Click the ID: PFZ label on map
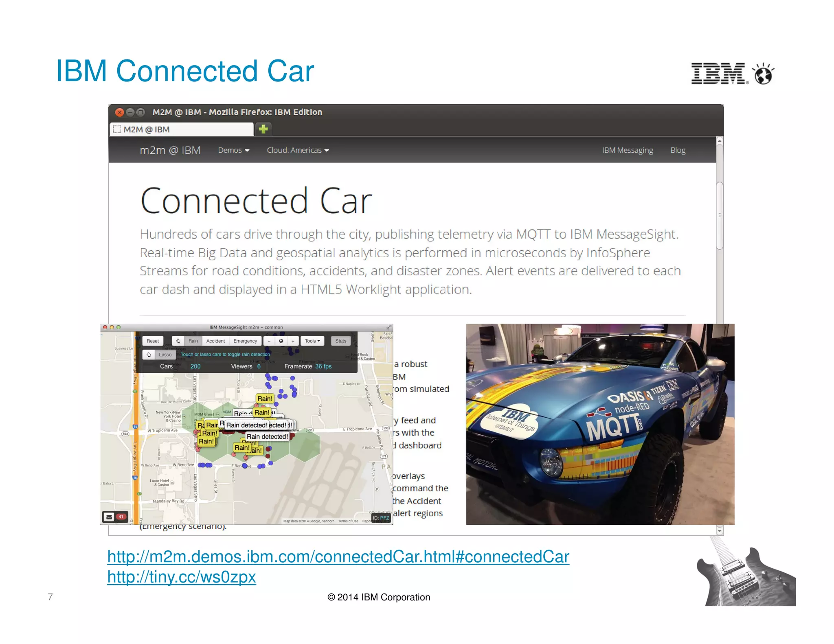Screen dimensions: 834x644 click(381, 518)
